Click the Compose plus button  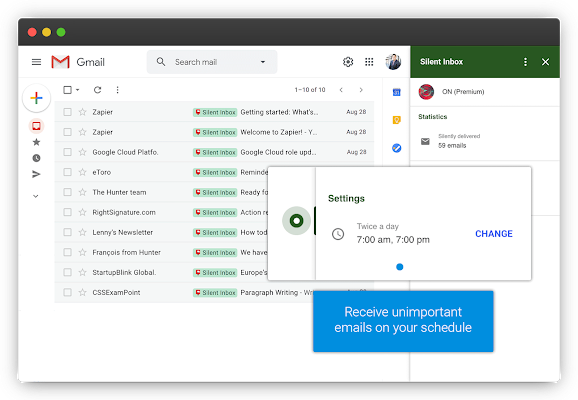click(x=36, y=98)
